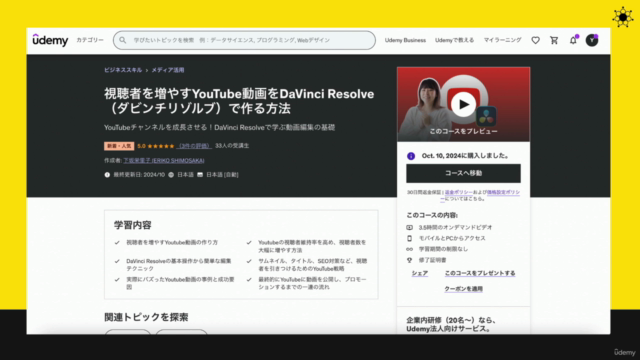Click the last-updated alert icon
Image resolution: width=640 pixels, height=360 pixels.
tap(107, 175)
